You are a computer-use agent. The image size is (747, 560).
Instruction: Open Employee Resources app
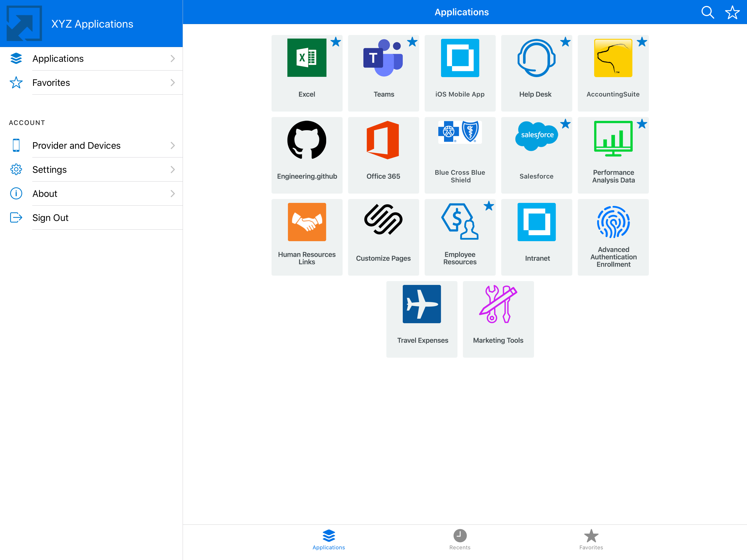pos(460,237)
